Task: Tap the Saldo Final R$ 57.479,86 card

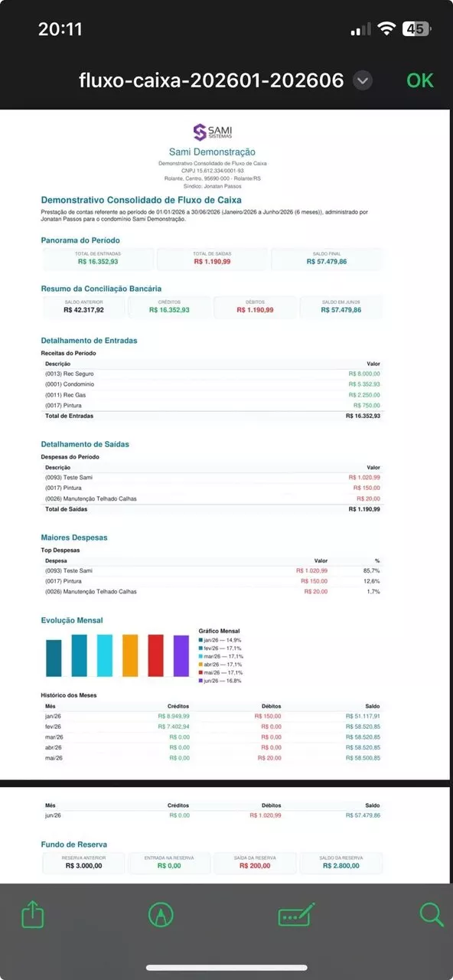Action: 327,259
